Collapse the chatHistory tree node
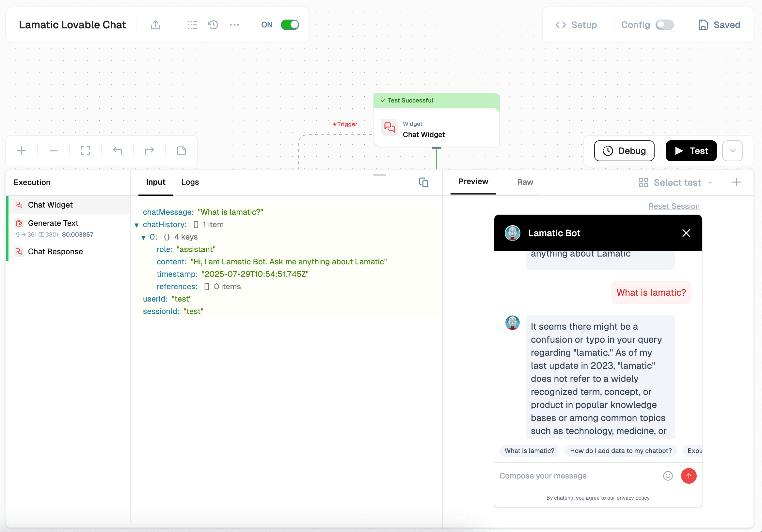The image size is (762, 532). pos(136,225)
